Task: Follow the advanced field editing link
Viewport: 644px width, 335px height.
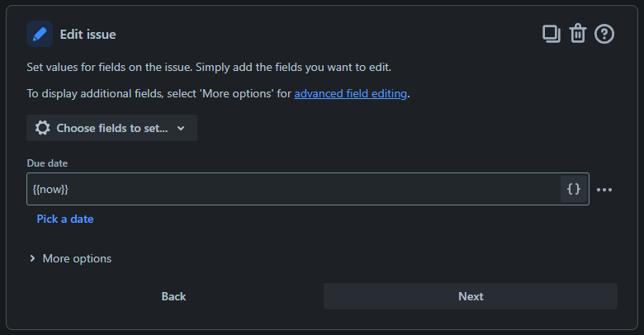Action: click(x=350, y=93)
